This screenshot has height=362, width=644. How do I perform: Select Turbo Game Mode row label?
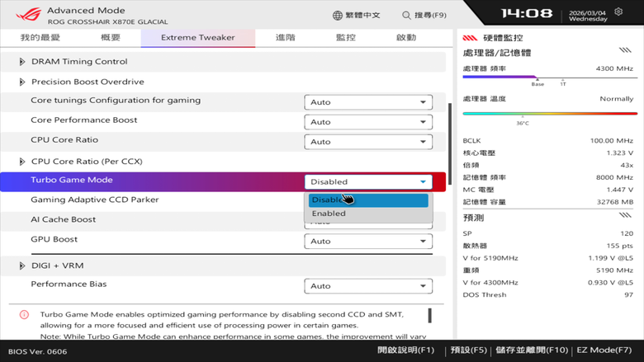72,180
